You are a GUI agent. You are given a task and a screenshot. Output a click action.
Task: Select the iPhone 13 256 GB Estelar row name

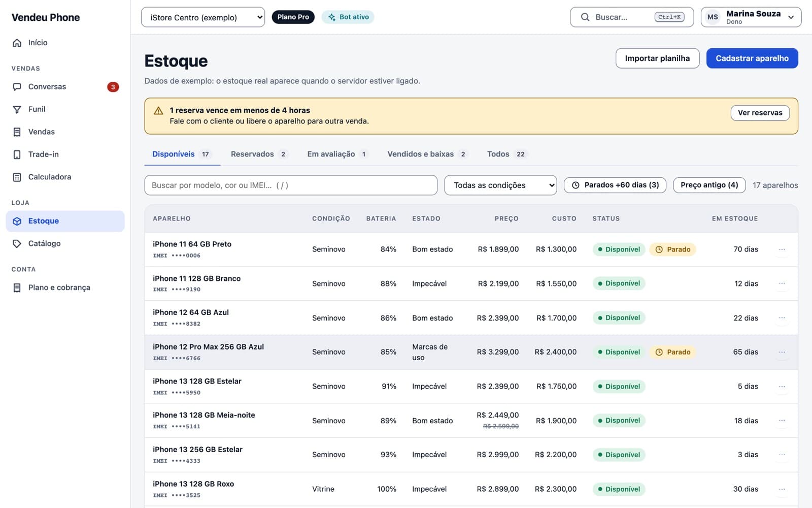point(197,450)
